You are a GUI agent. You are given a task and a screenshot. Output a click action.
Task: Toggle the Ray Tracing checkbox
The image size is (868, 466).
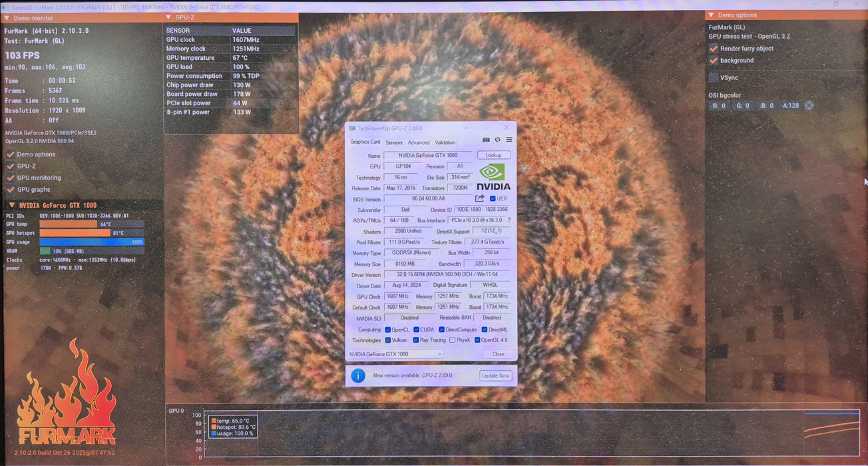coord(416,340)
